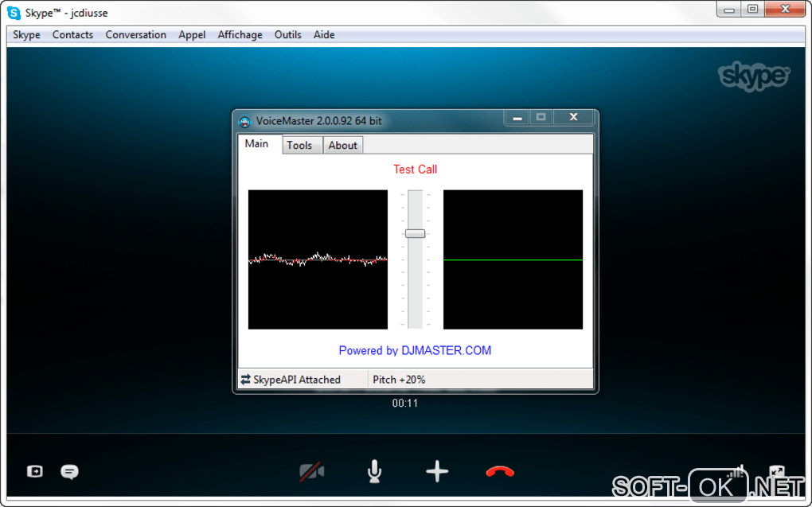Open the Conversation menu
The height and width of the screenshot is (507, 812).
click(x=135, y=35)
